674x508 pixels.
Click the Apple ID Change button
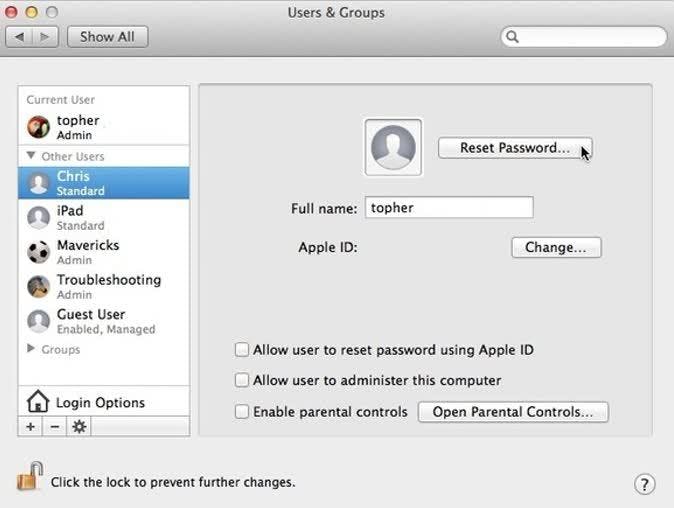(556, 247)
